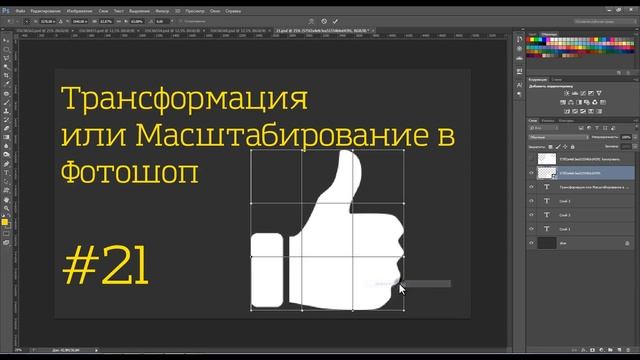Open the Swatches panel flyout menu
This screenshot has height=360, width=640.
pos(636,35)
